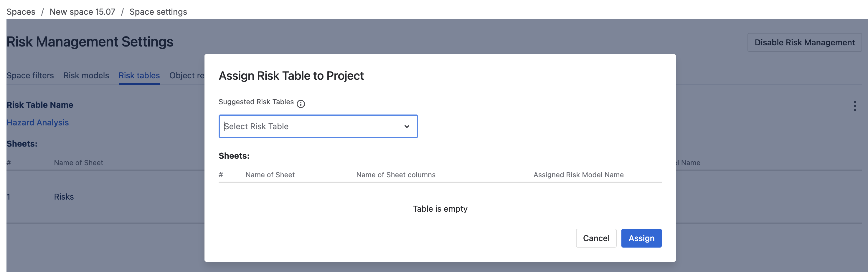The image size is (868, 272).
Task: Open the three-dot options menu
Action: coord(854,106)
